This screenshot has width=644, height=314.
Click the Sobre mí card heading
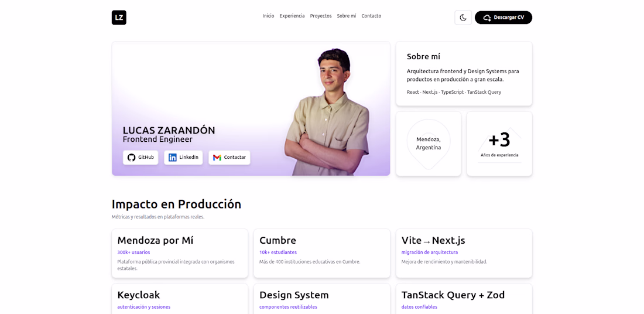[x=423, y=57]
